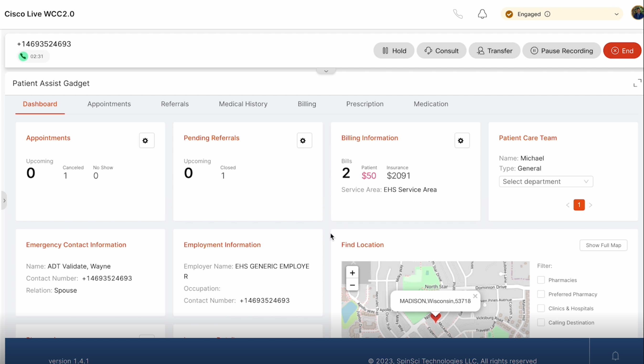Open the Billing tab
644x364 pixels.
coord(307,104)
